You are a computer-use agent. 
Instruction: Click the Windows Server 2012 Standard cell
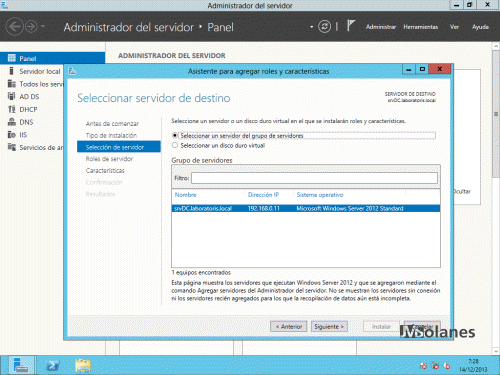click(350, 208)
